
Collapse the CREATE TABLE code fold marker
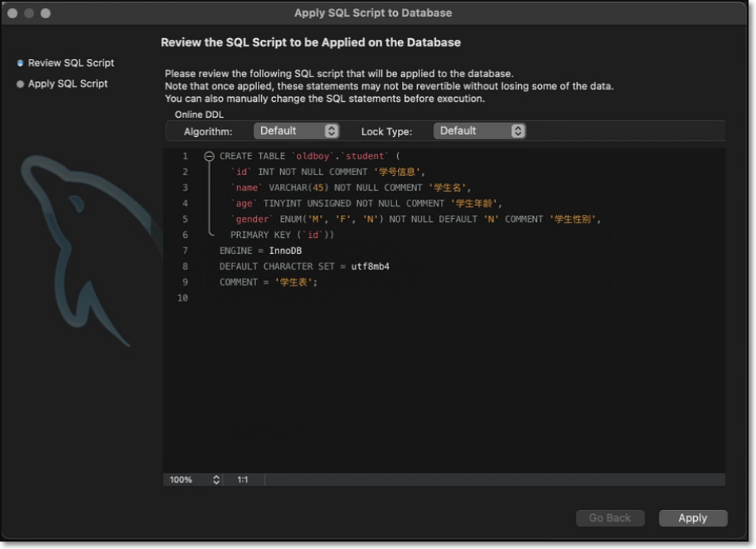[209, 157]
